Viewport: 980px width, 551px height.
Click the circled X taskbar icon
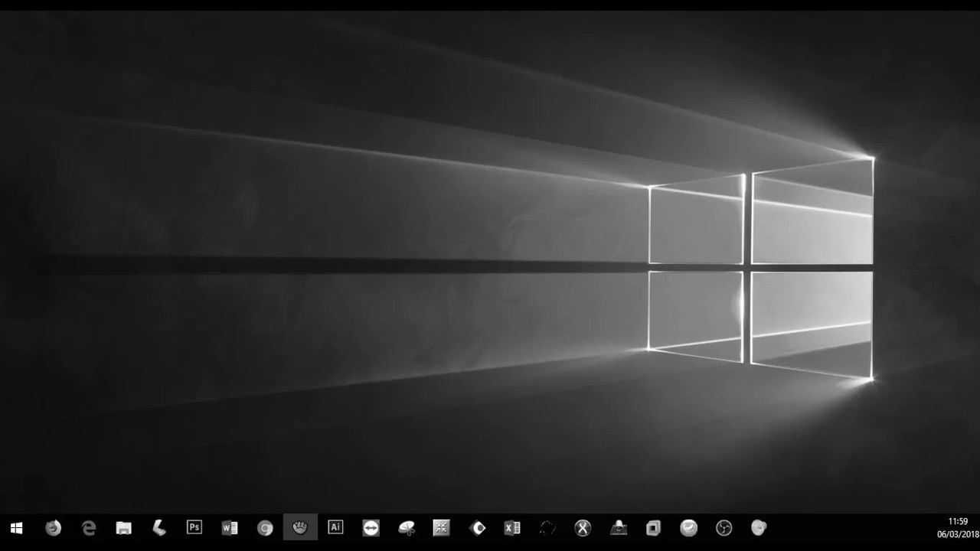pos(583,528)
